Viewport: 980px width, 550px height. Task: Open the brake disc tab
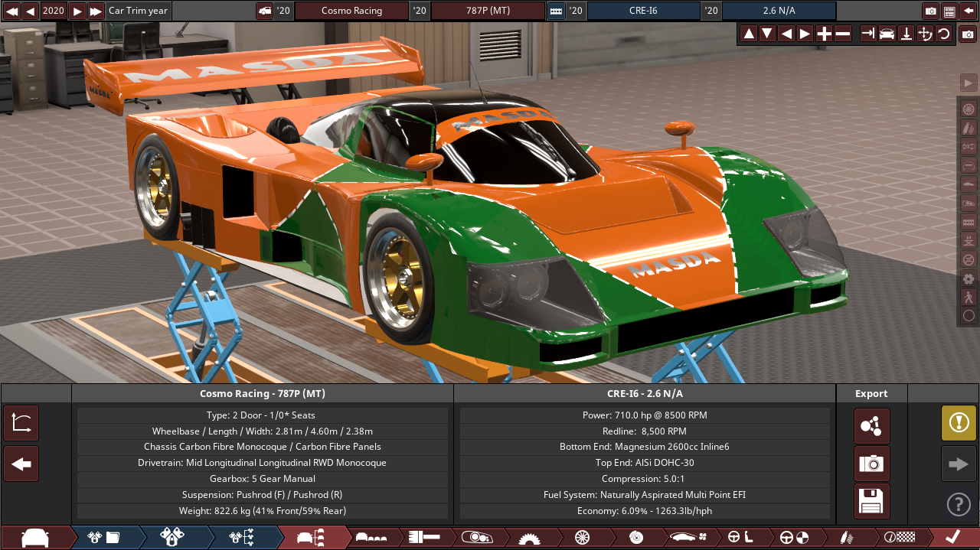635,537
